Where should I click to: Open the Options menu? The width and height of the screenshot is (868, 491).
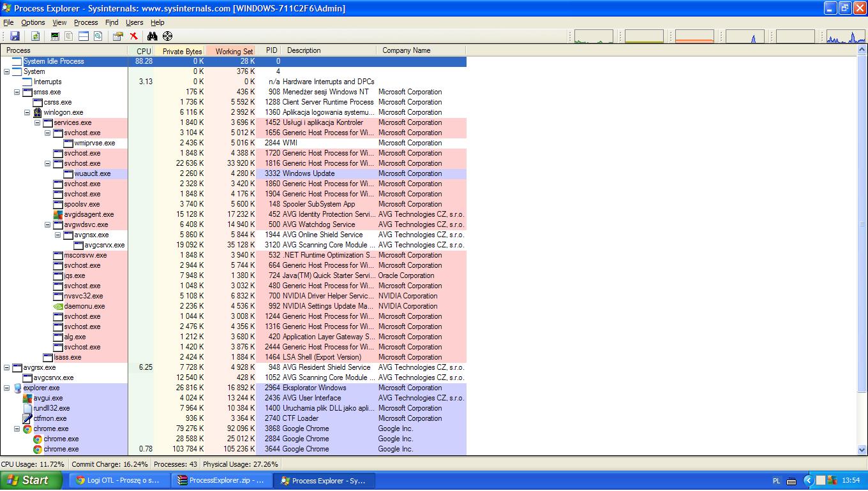point(33,22)
